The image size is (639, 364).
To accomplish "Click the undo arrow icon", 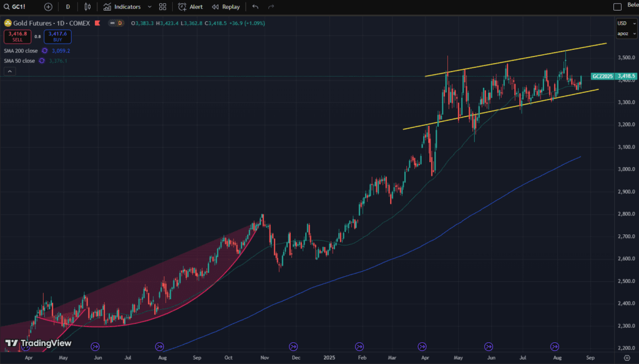I will [x=255, y=7].
